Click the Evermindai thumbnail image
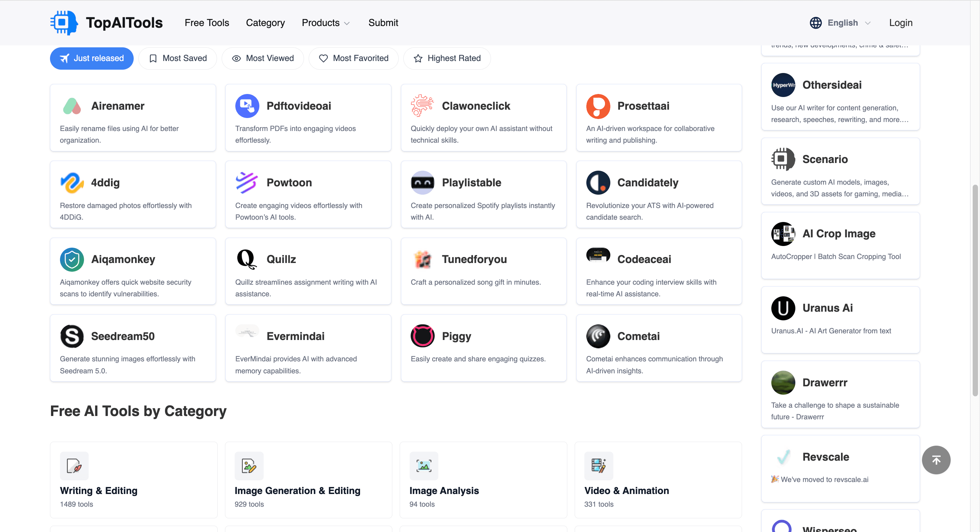Viewport: 980px width, 532px height. pyautogui.click(x=247, y=331)
